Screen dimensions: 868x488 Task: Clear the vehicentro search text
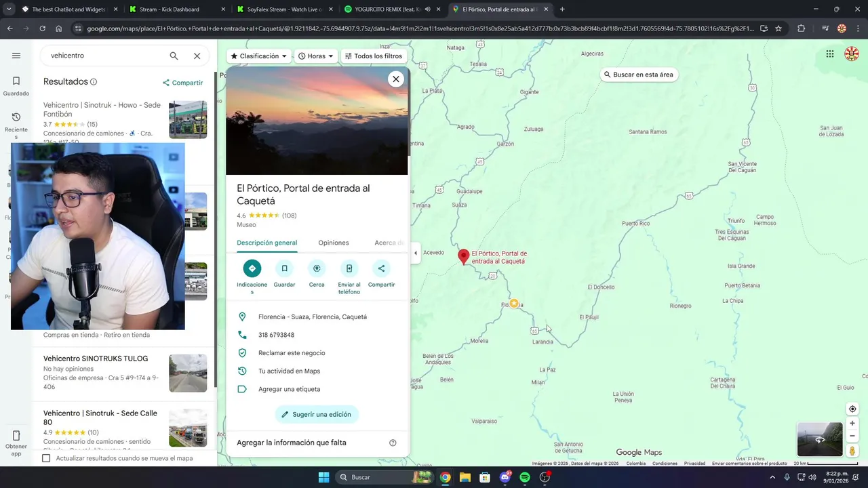coord(197,56)
